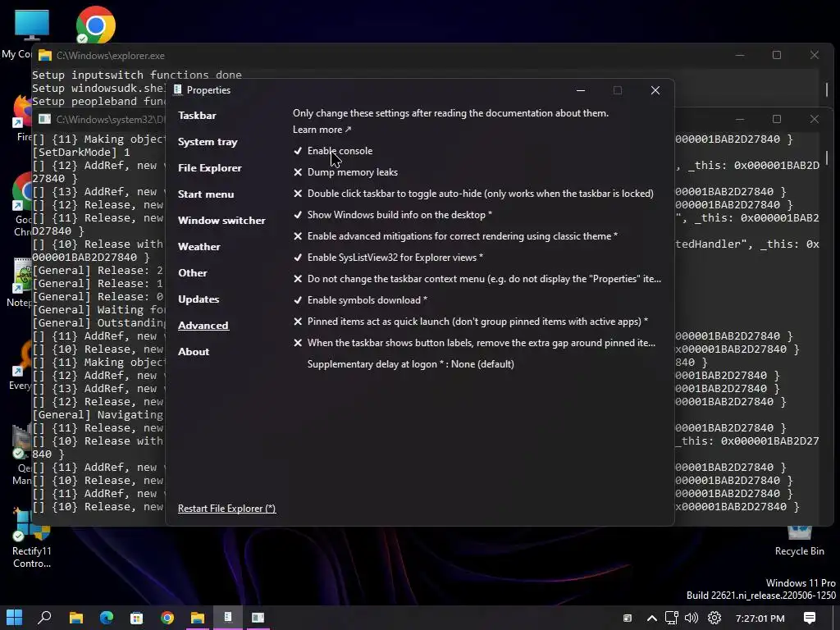Open Rectify11 Control desktop shortcut
The width and height of the screenshot is (840, 630).
click(32, 538)
